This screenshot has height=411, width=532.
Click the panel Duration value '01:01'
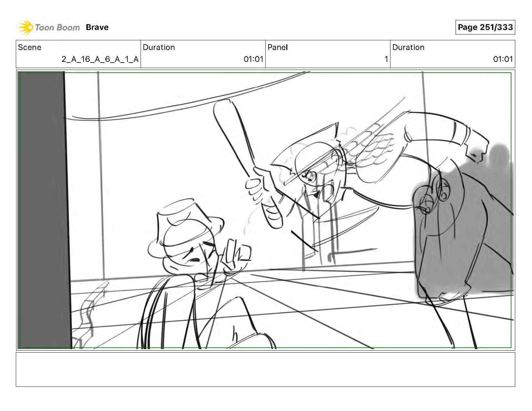[503, 59]
